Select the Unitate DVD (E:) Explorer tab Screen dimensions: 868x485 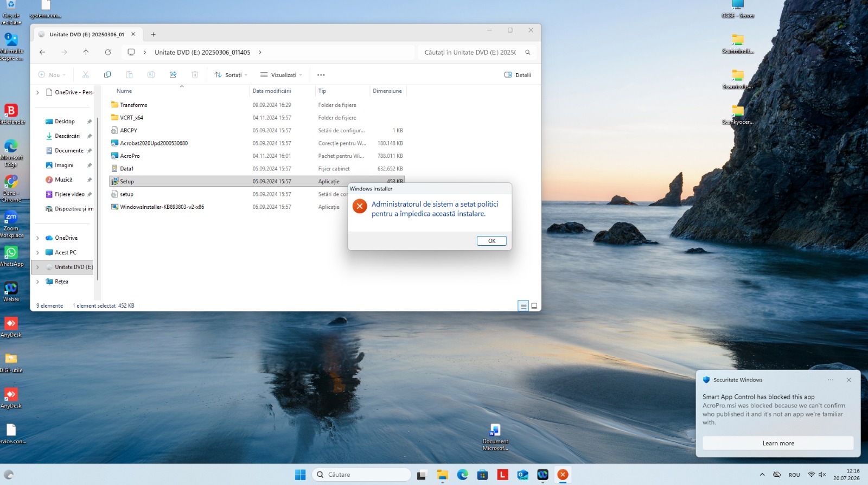87,34
